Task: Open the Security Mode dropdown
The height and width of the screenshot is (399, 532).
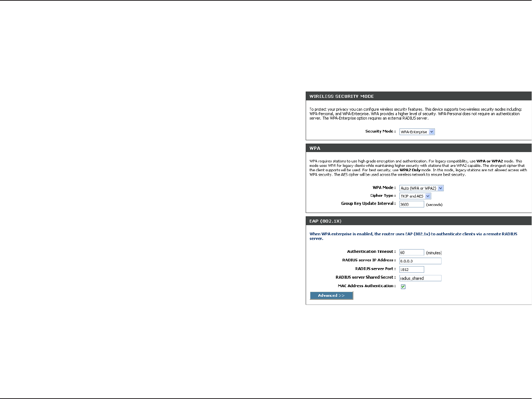Action: 417,132
